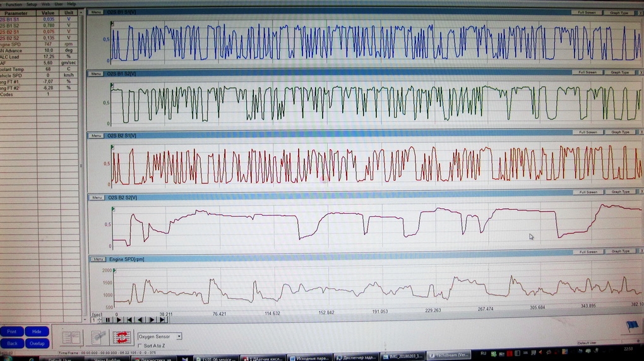The width and height of the screenshot is (644, 361).
Task: Open Menu button on Engine SPD graph
Action: tap(98, 259)
